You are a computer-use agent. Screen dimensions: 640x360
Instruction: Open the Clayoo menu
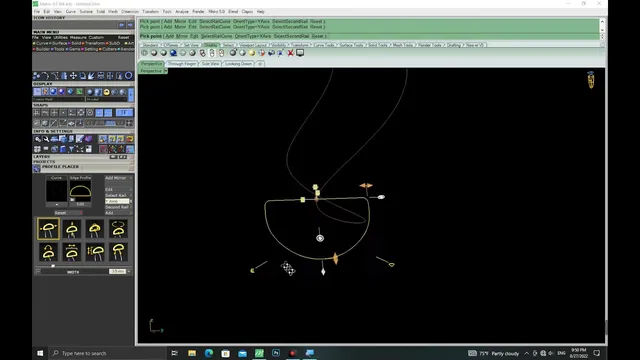click(x=247, y=11)
